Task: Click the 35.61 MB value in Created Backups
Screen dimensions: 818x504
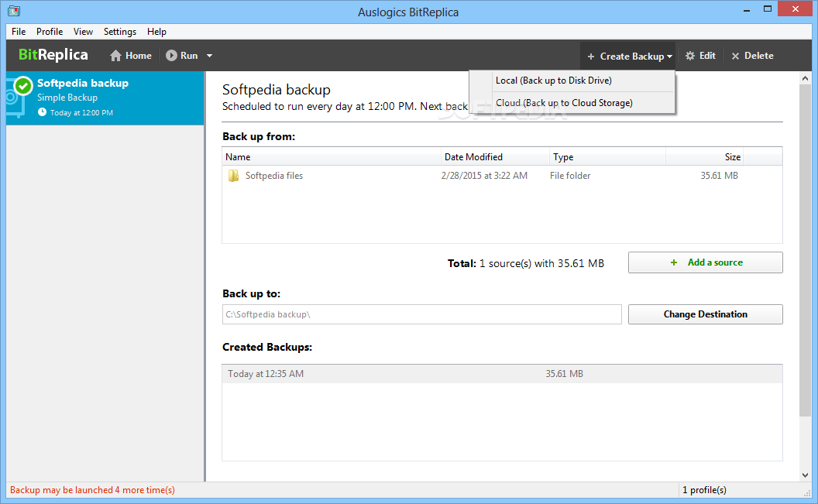Action: 565,374
